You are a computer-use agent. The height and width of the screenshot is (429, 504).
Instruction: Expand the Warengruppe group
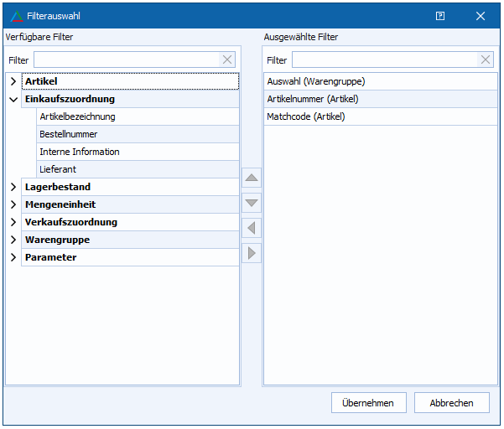(13, 240)
